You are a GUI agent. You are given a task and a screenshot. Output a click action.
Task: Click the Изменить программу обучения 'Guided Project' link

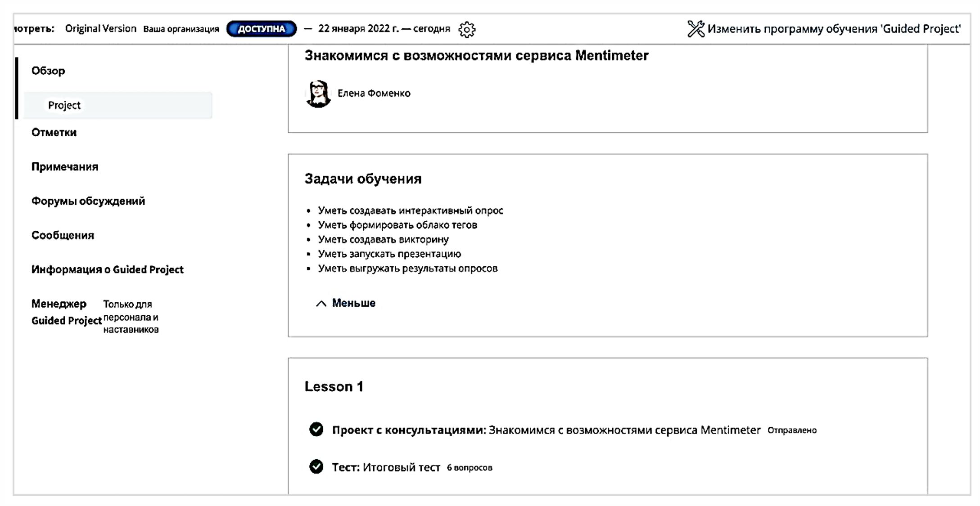(833, 29)
